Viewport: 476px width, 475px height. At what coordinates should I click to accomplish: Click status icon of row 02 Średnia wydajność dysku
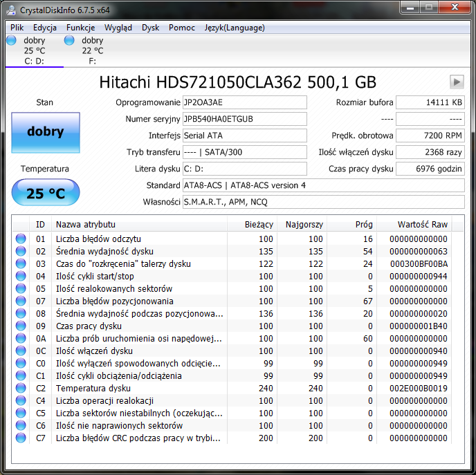21,251
